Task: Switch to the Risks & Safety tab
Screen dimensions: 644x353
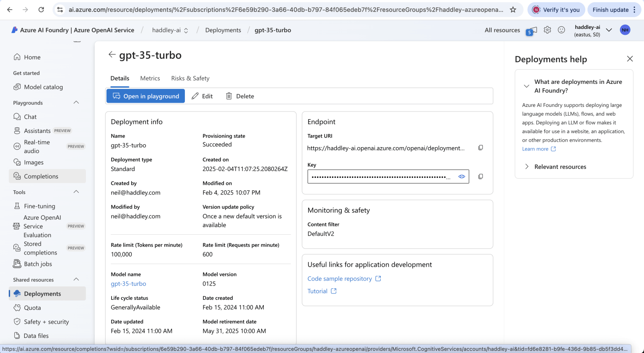Action: point(190,78)
